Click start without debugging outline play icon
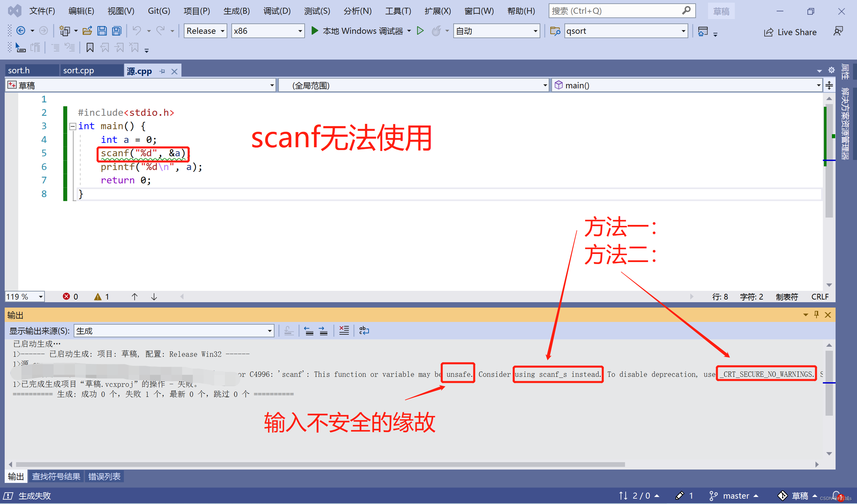 (420, 31)
